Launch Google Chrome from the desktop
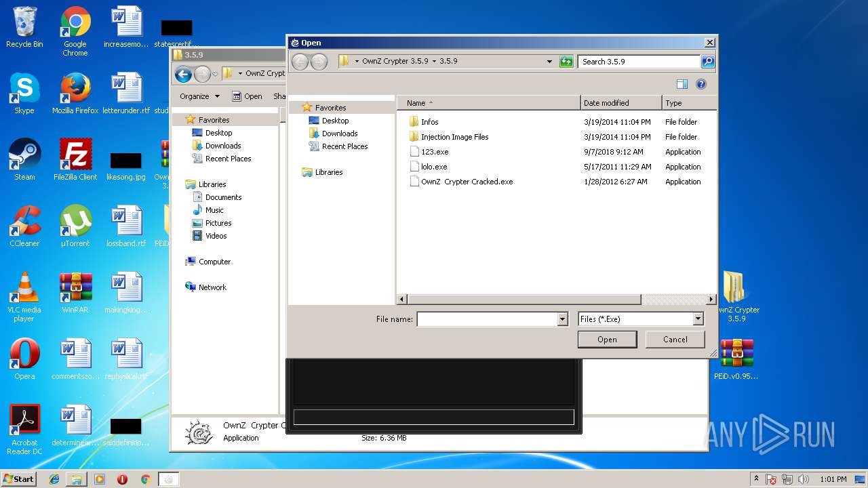Viewport: 868px width, 488px height. (75, 31)
